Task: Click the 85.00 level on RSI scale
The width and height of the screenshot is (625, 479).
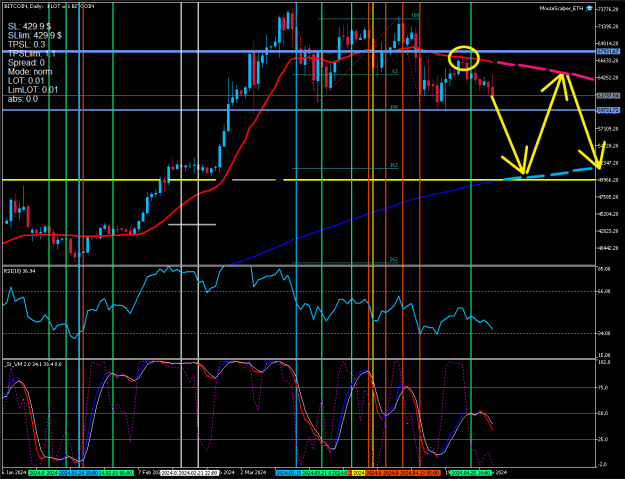Action: pos(605,269)
